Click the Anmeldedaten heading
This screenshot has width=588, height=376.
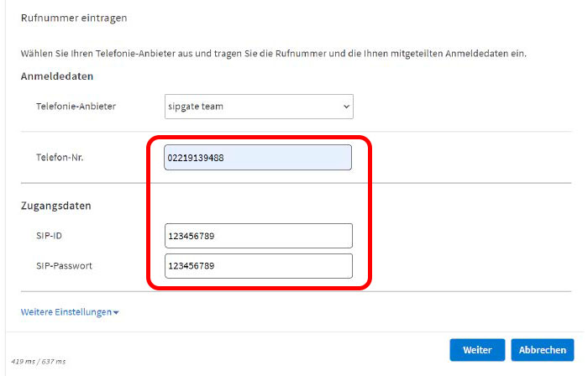pos(57,76)
